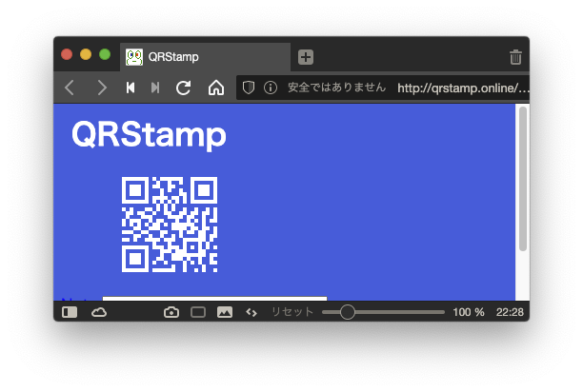The image size is (583, 392).
Task: Reset zoom with the リセット button
Action: [292, 311]
